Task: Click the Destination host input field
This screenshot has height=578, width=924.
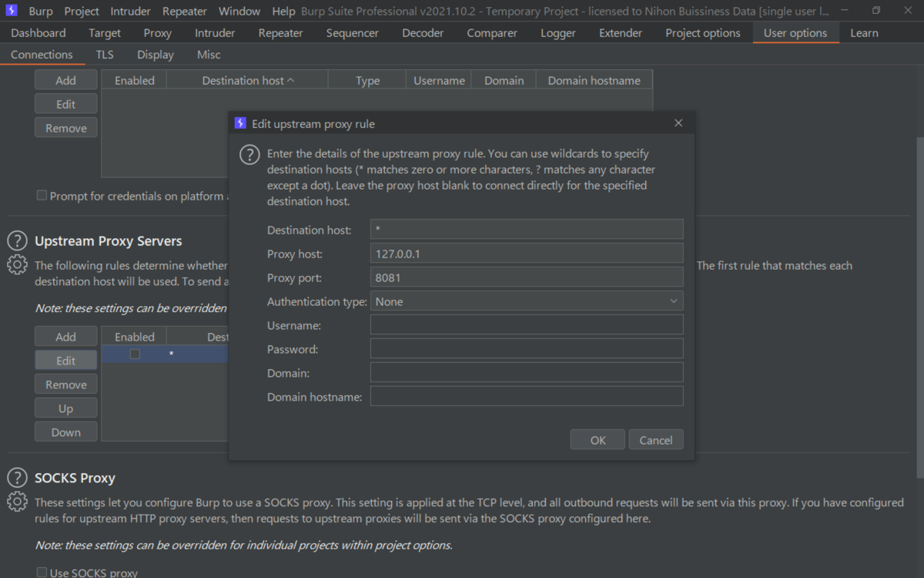Action: (527, 230)
